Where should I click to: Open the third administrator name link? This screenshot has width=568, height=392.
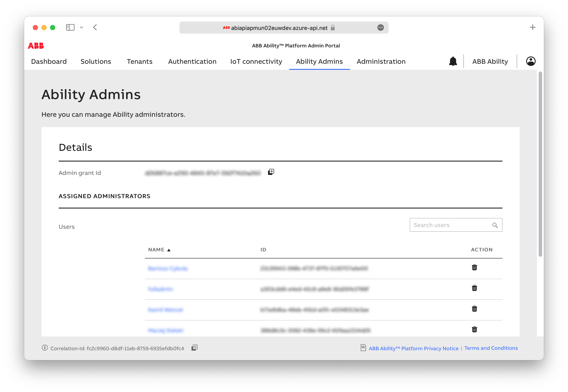point(165,310)
